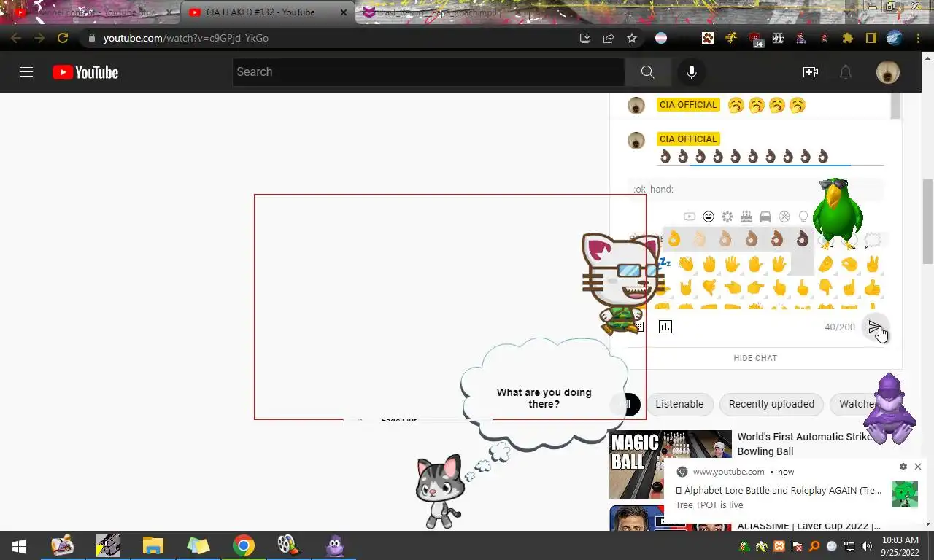This screenshot has width=934, height=560.
Task: Go back using Chrome back arrow
Action: point(16,38)
